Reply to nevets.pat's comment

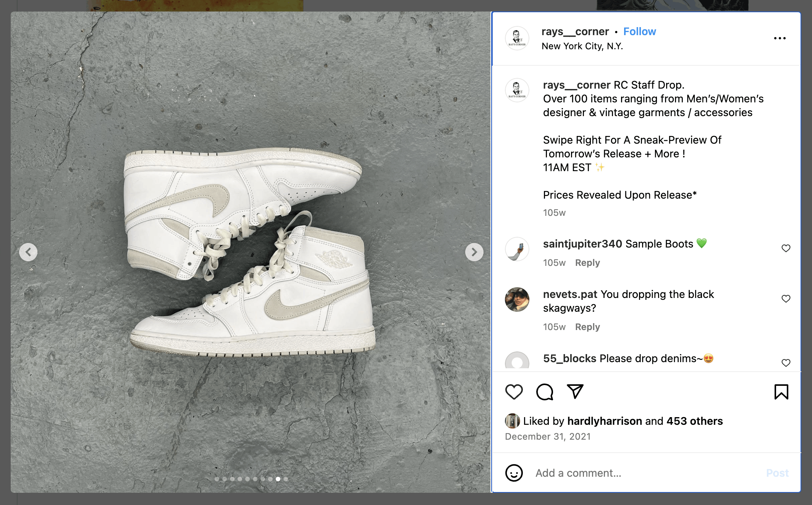tap(587, 327)
